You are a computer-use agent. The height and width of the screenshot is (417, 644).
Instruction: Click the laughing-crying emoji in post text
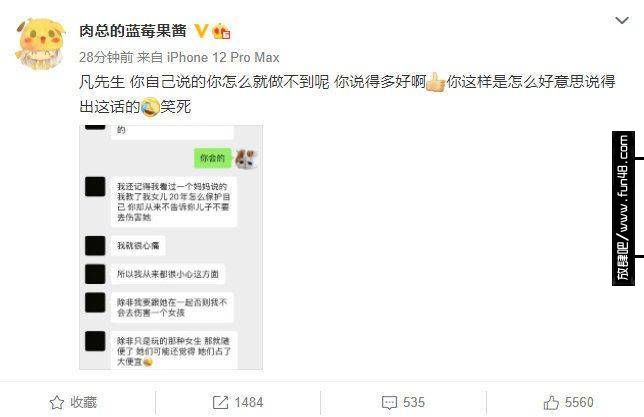click(150, 107)
